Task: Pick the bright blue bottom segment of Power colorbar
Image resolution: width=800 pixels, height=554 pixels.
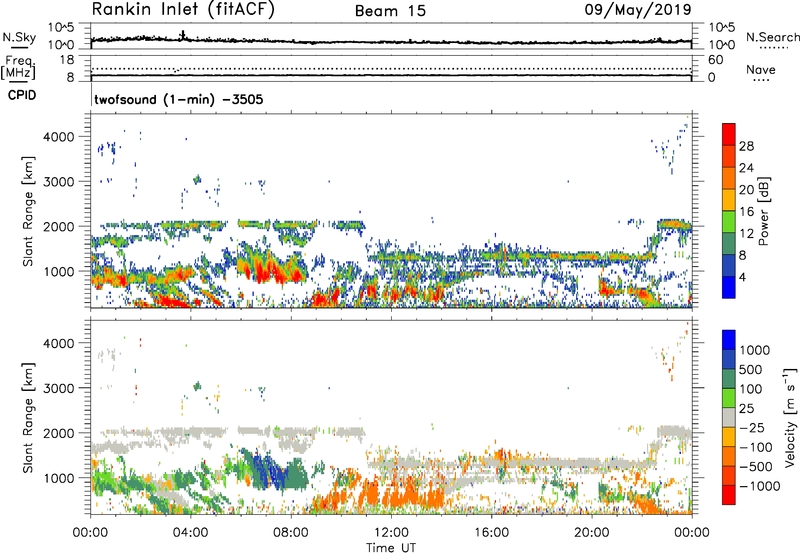Action: (729, 287)
